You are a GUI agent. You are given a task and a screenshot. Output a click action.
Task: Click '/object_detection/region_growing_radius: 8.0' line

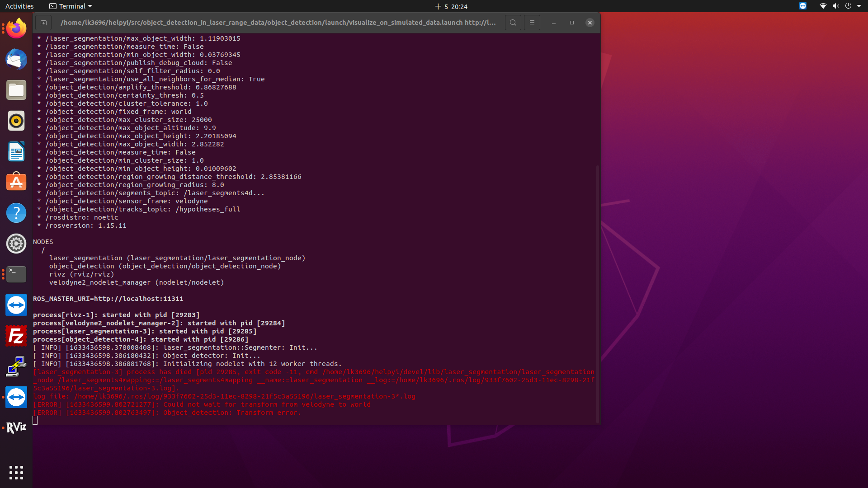[131, 185]
